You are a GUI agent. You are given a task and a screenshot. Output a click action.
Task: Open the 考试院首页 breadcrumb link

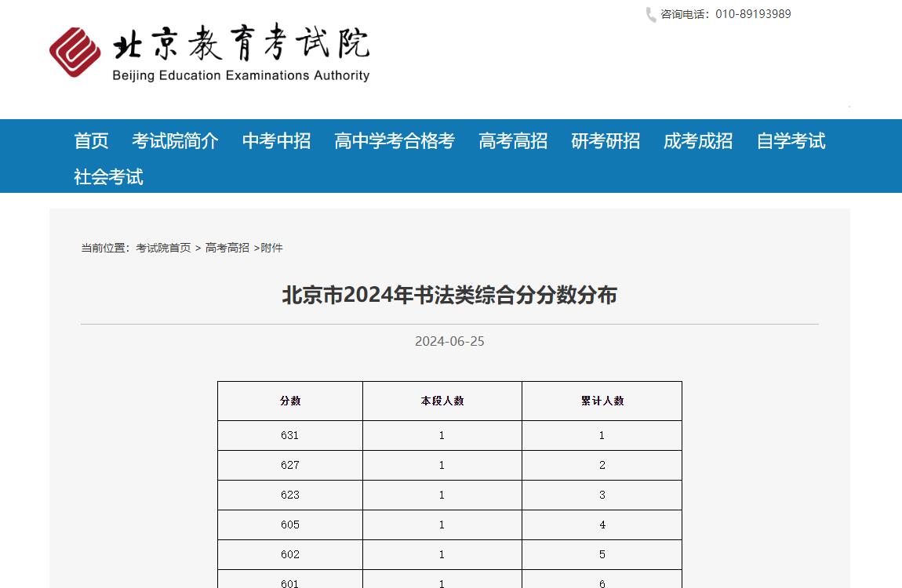click(x=162, y=247)
